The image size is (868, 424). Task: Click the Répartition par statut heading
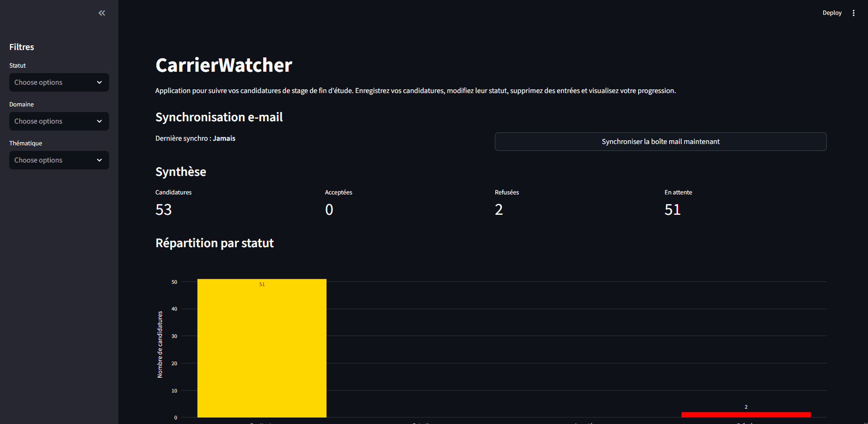coord(214,243)
